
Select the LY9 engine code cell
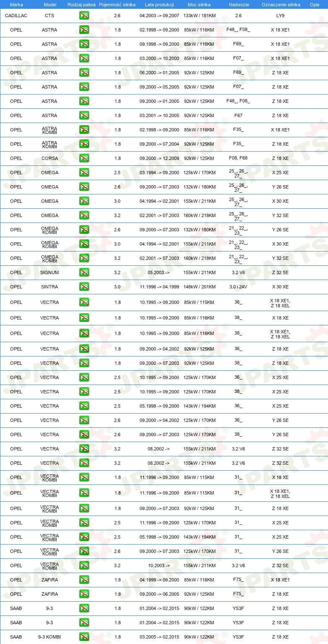pyautogui.click(x=280, y=16)
